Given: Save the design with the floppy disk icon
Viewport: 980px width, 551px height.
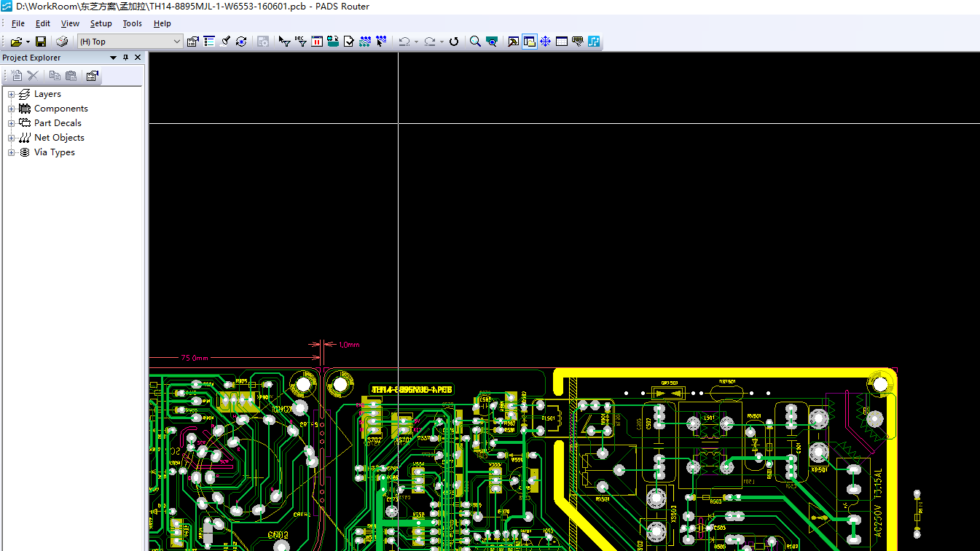Looking at the screenshot, I should (x=41, y=42).
